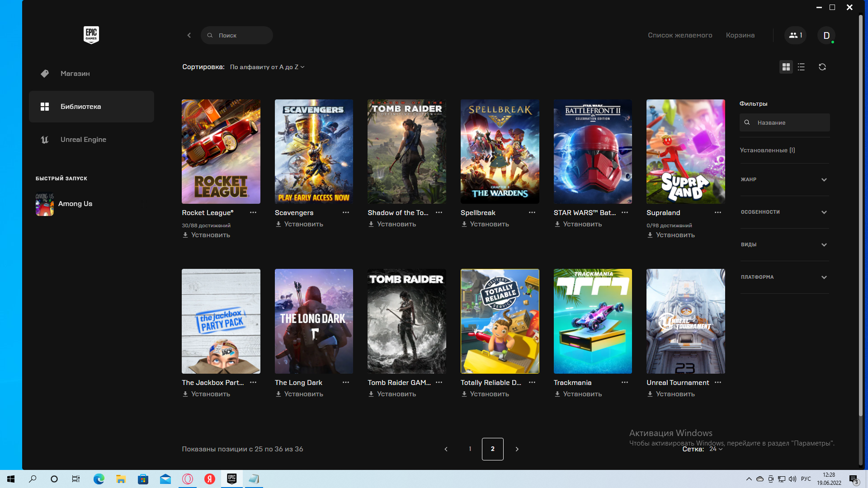Open grid size dropdown showing 24

pyautogui.click(x=716, y=449)
